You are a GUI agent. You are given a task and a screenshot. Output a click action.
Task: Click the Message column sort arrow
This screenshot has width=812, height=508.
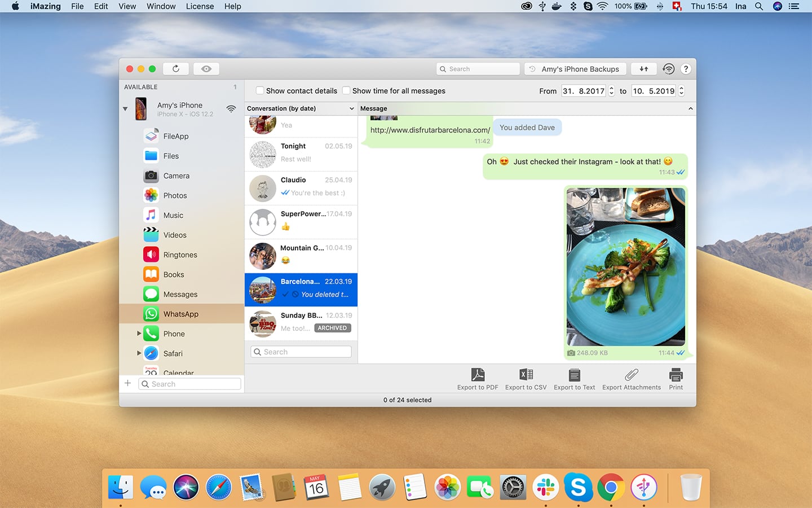(690, 108)
